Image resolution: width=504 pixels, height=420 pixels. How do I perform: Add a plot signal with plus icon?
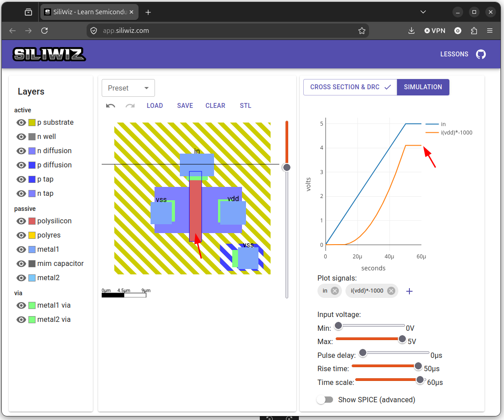(409, 291)
